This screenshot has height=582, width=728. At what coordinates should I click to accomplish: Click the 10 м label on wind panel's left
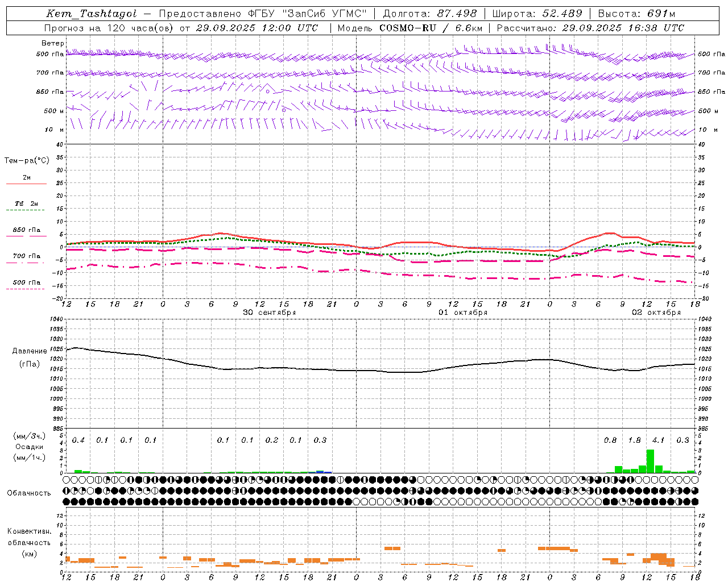coord(55,130)
